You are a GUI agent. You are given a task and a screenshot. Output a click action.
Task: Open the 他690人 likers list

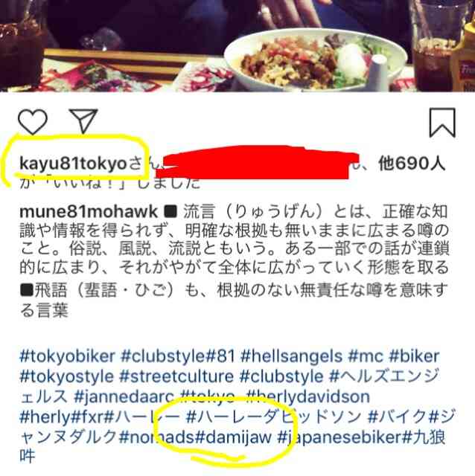point(412,164)
